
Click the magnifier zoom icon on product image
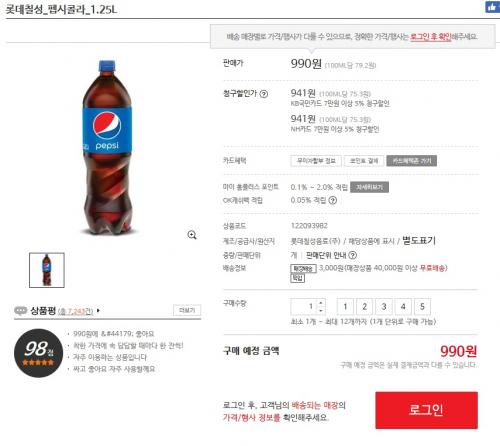(x=192, y=235)
